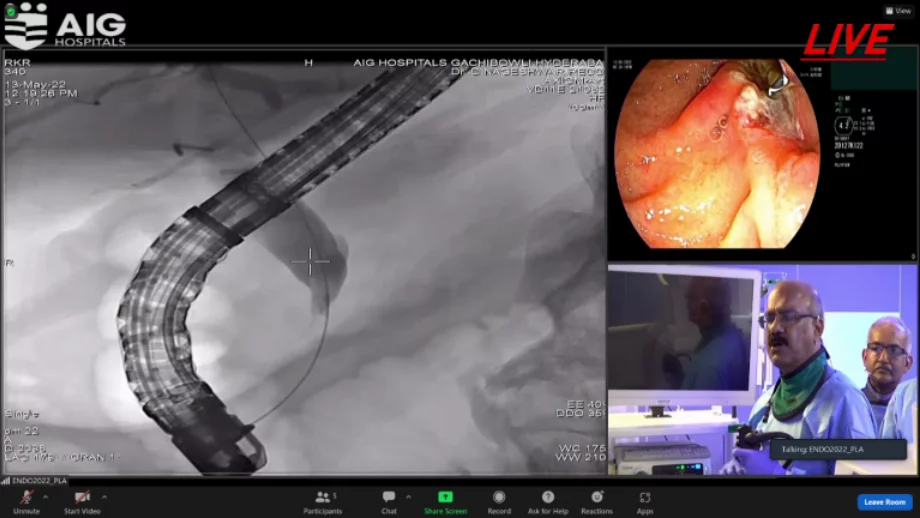Image resolution: width=920 pixels, height=518 pixels.
Task: Open video options arrow beside Start Video
Action: (104, 496)
